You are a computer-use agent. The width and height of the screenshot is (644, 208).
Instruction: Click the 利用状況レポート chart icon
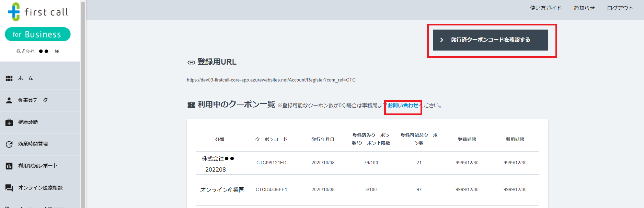click(9, 166)
